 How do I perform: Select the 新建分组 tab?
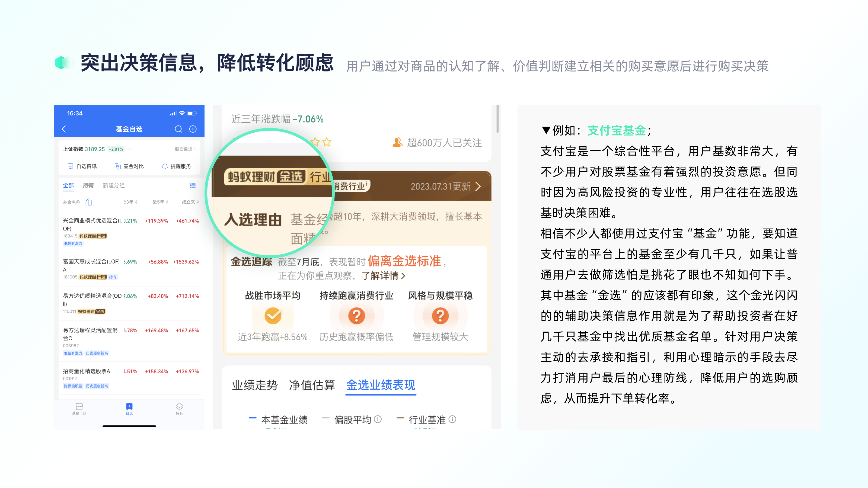[x=114, y=185]
